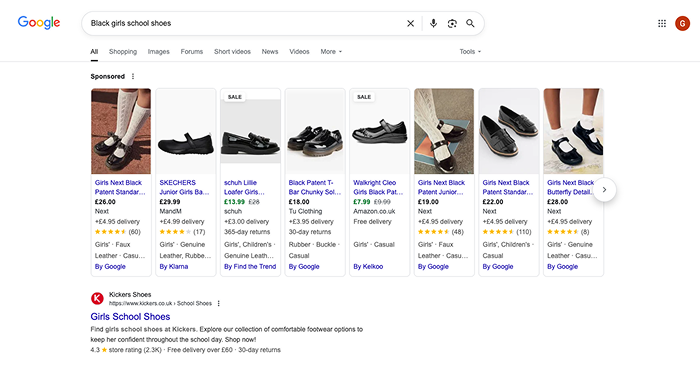Open SKECHERS Junior Girls product link
700x365 pixels.
[x=184, y=187]
